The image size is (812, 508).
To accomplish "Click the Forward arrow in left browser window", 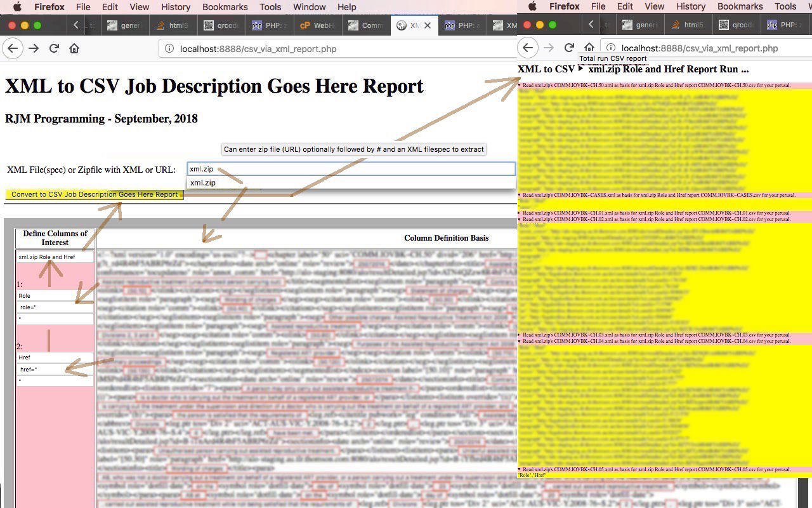I will click(34, 49).
